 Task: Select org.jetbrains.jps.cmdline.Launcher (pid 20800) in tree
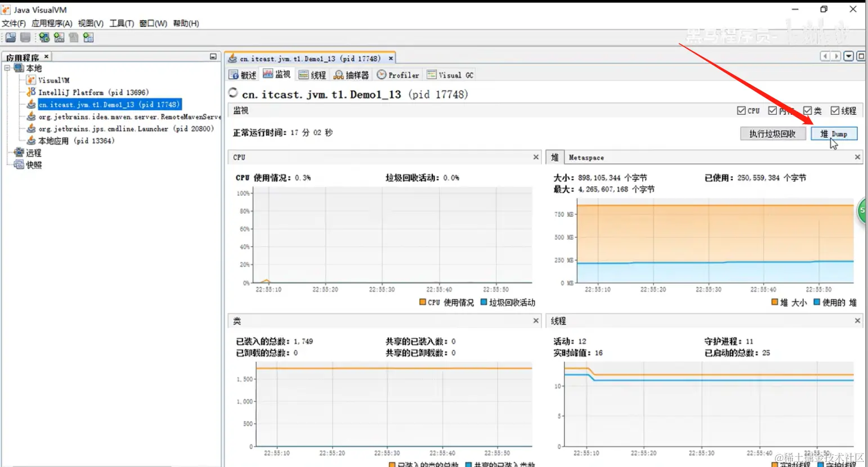pos(126,129)
